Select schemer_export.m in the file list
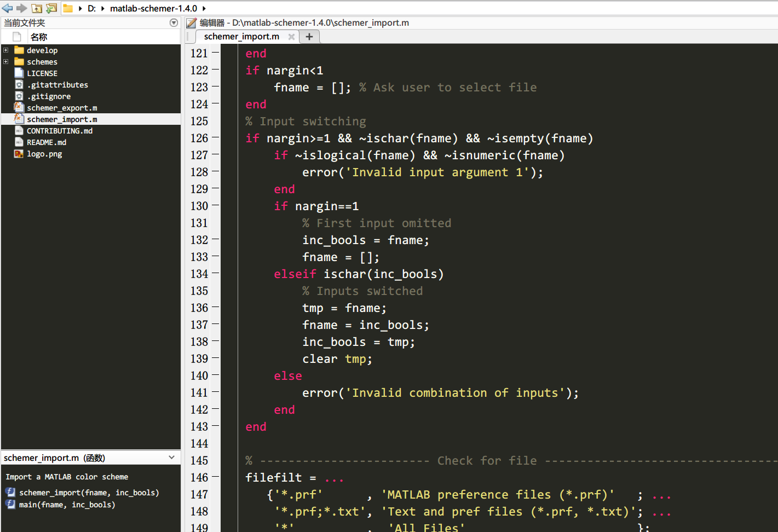Viewport: 778px width, 532px height. pyautogui.click(x=62, y=108)
